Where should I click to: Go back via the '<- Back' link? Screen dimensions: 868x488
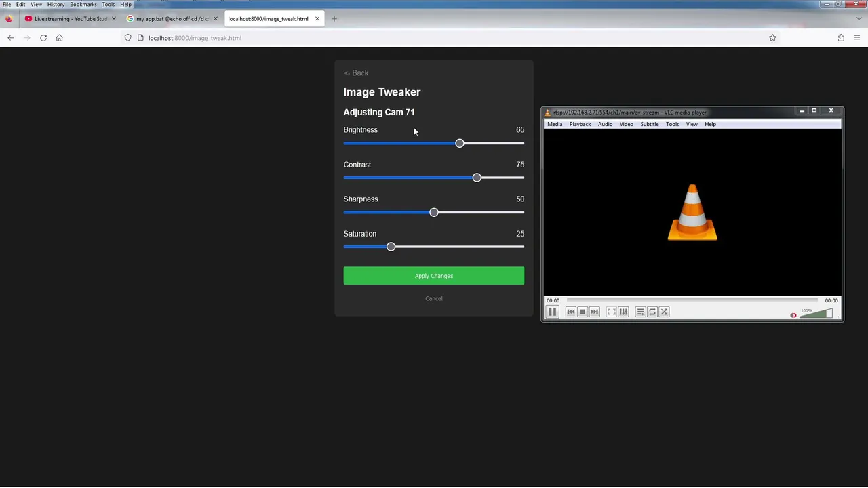(356, 73)
